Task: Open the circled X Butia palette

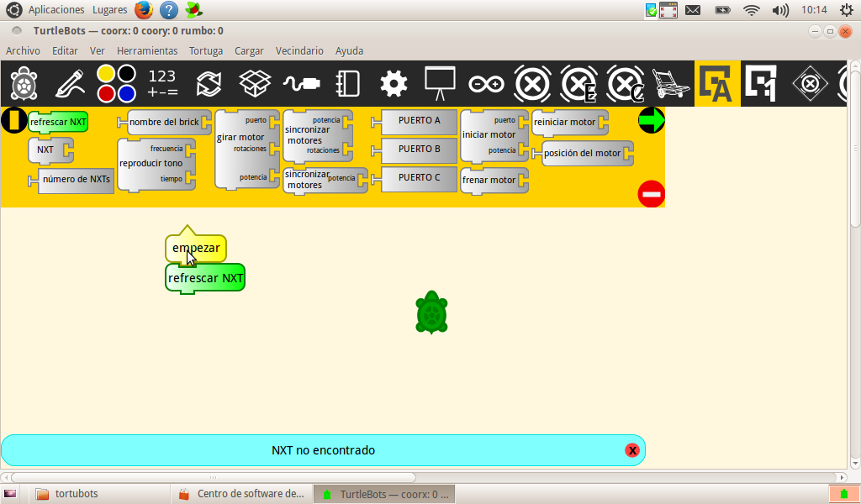Action: tap(532, 84)
